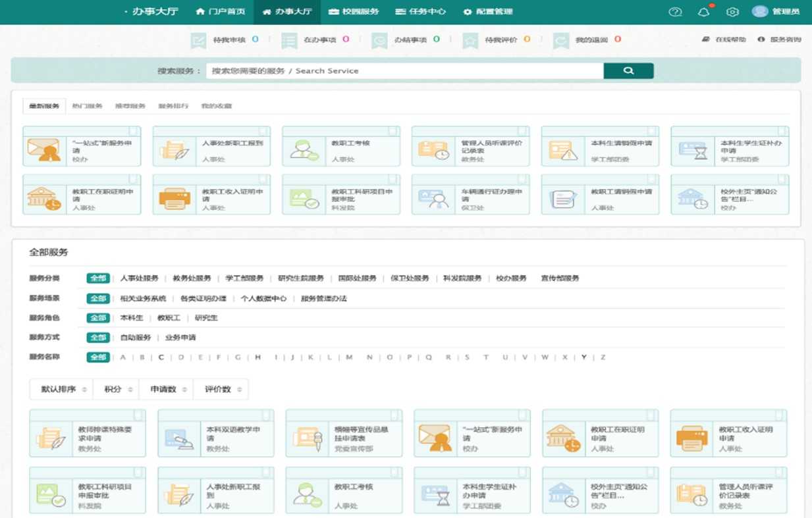
Task: Filter service names by letter H
Action: point(257,357)
